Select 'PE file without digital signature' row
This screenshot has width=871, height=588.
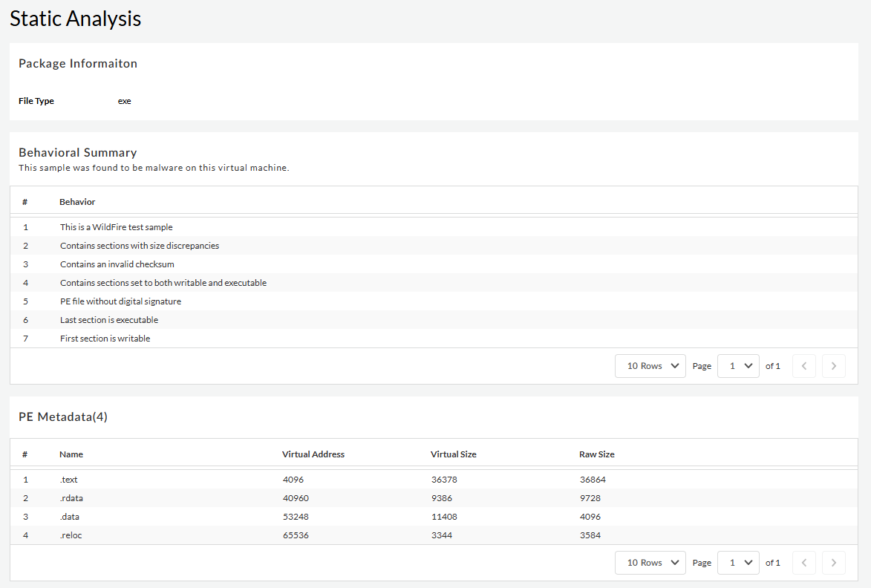click(x=120, y=301)
